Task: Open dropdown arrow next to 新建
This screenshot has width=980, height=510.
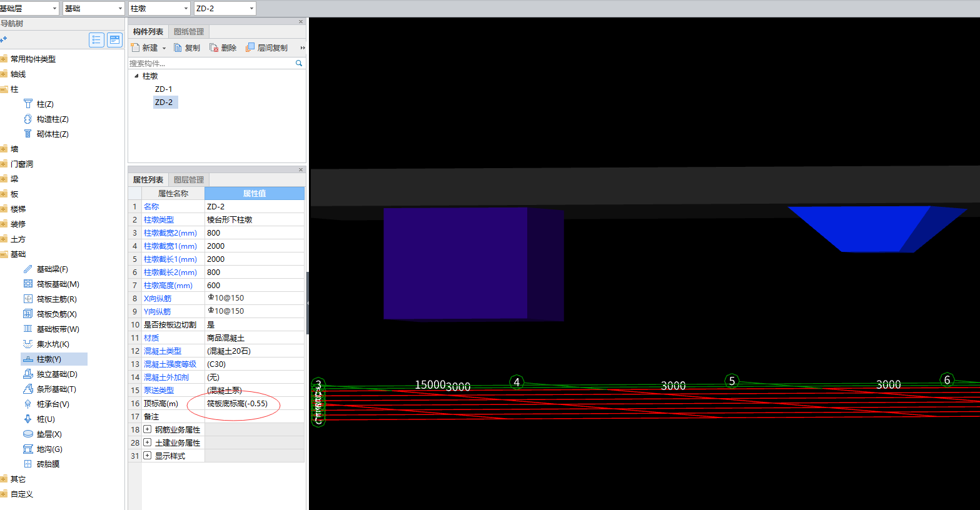Action: (164, 48)
